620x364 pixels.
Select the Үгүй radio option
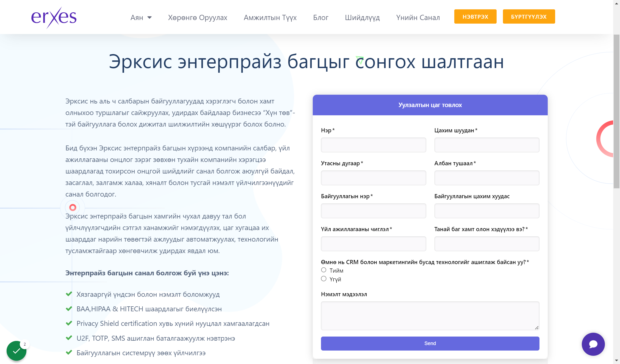tap(324, 279)
